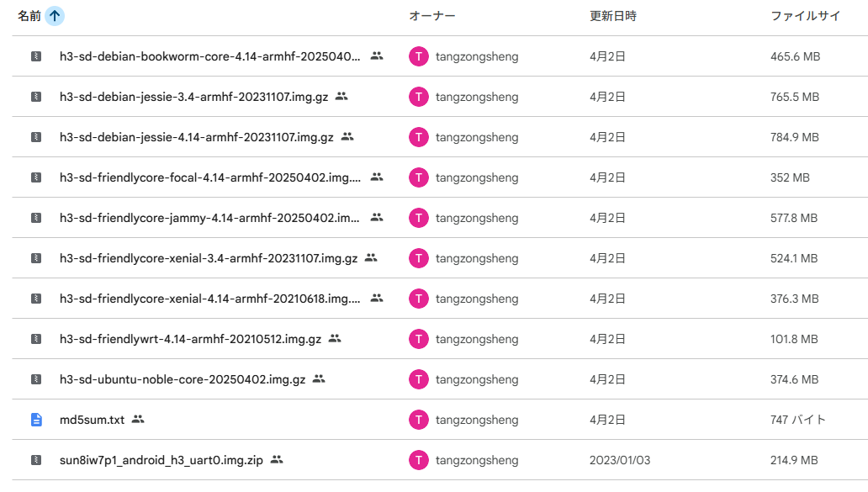
Task: Click the 名前 column header
Action: pyautogui.click(x=29, y=16)
